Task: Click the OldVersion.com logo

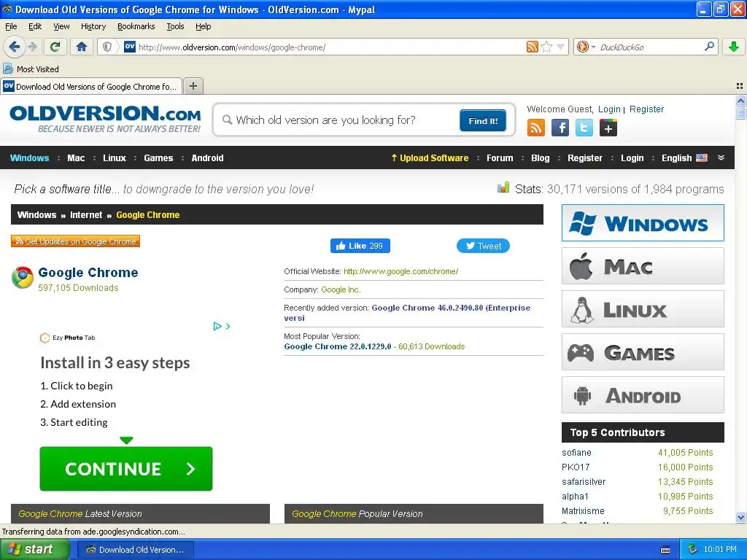Action: (x=105, y=119)
